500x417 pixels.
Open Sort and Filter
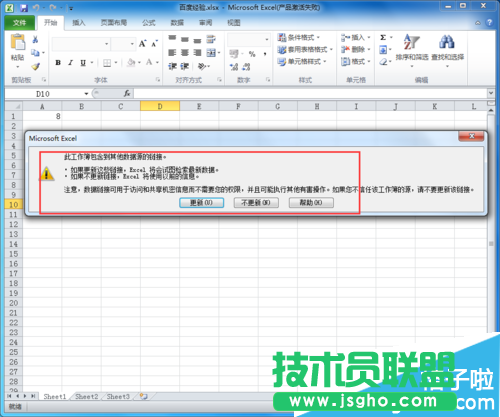pos(412,50)
